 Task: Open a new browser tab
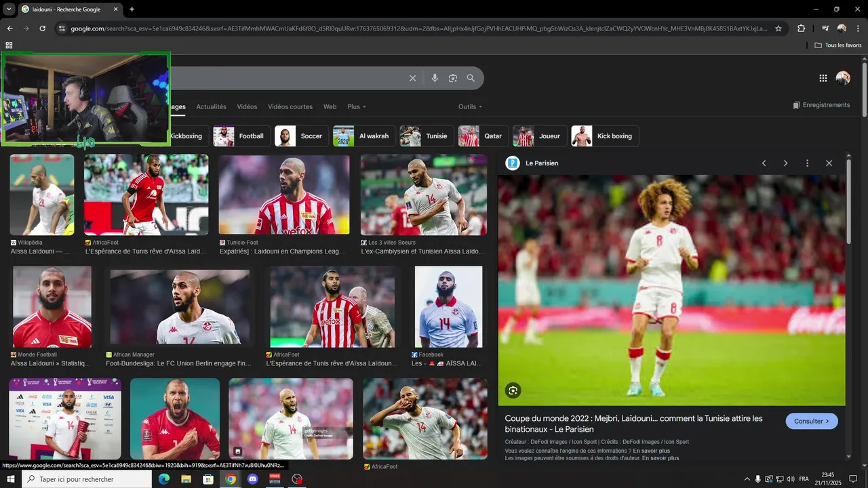click(132, 9)
